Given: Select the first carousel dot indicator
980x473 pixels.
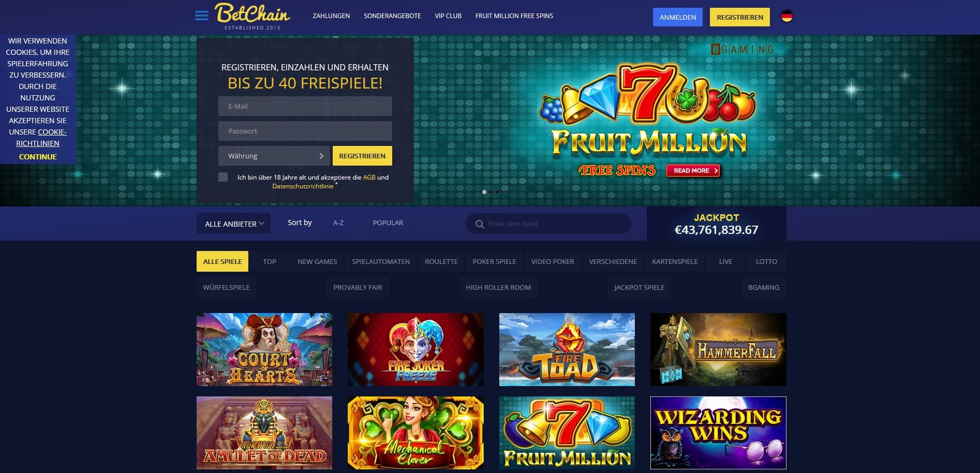Looking at the screenshot, I should tap(484, 192).
